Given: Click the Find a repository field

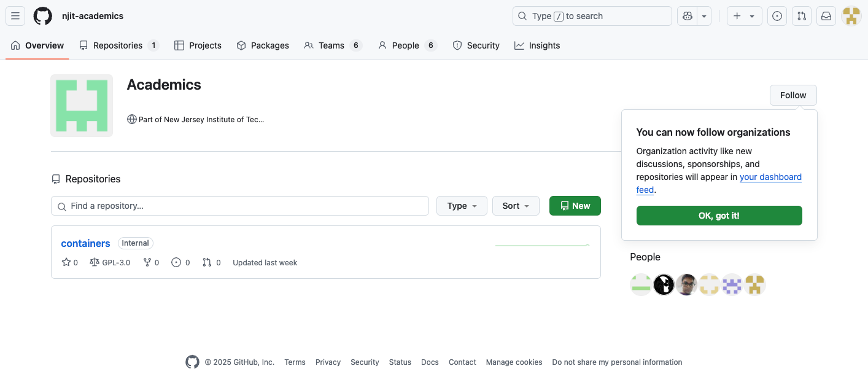Looking at the screenshot, I should (x=240, y=206).
